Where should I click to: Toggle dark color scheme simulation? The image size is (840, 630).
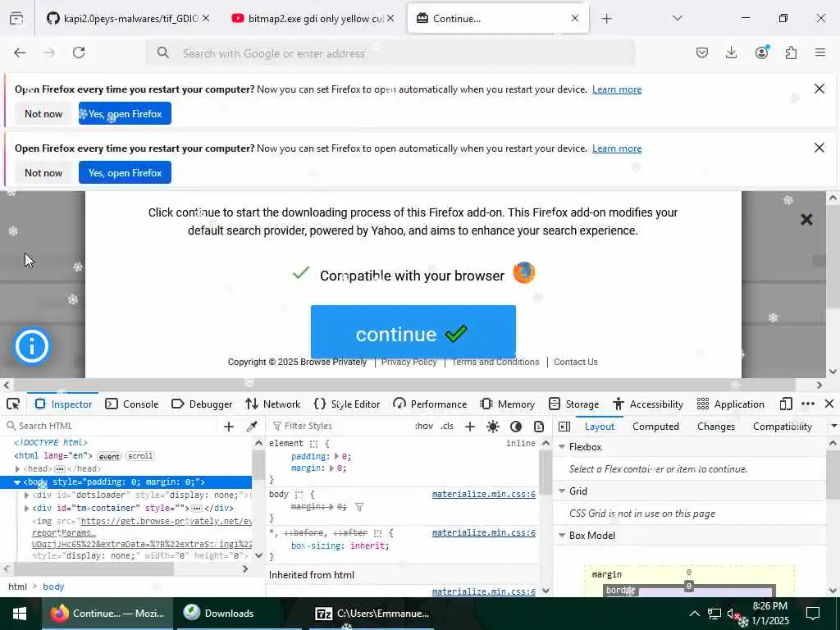516,427
